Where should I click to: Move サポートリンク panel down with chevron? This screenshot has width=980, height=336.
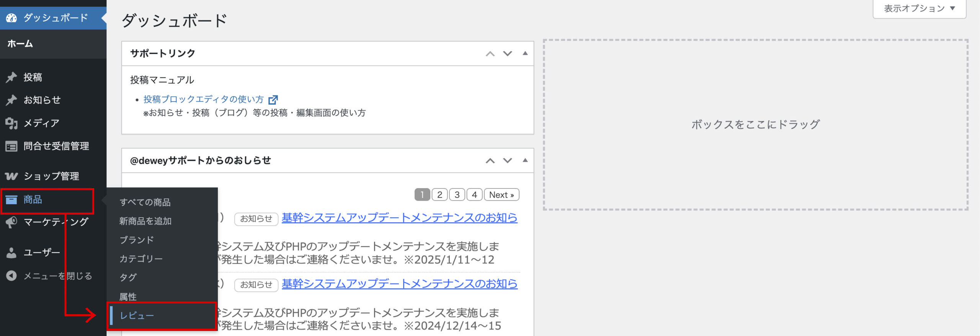pyautogui.click(x=508, y=54)
